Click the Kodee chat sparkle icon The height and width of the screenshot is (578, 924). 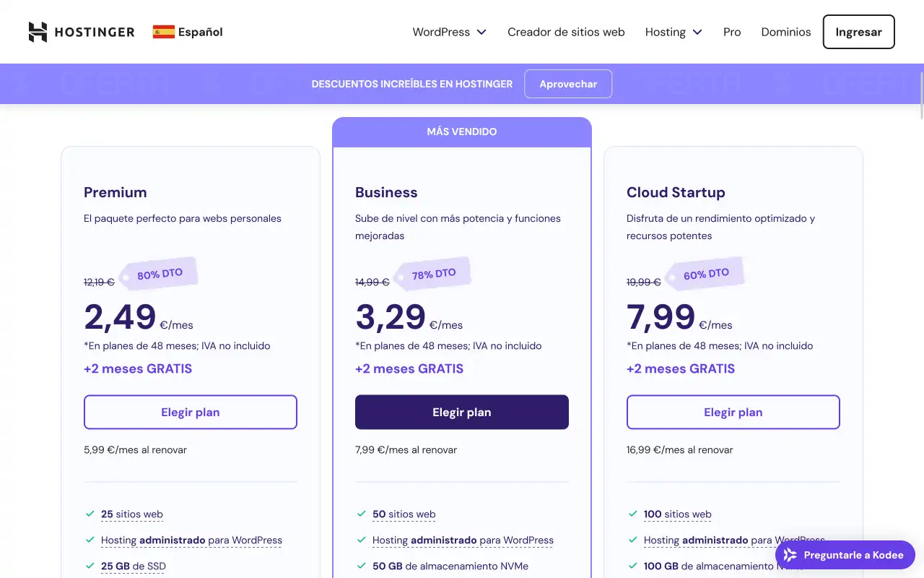pos(790,555)
